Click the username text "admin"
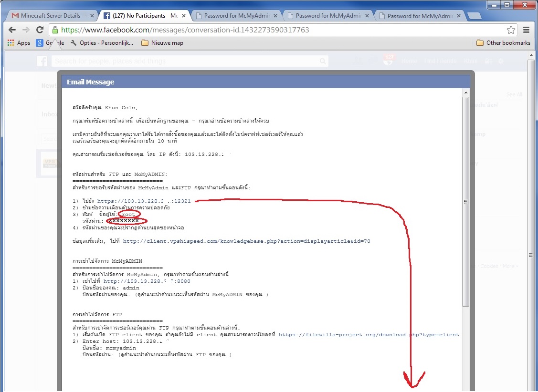The image size is (538, 392). pyautogui.click(x=131, y=288)
